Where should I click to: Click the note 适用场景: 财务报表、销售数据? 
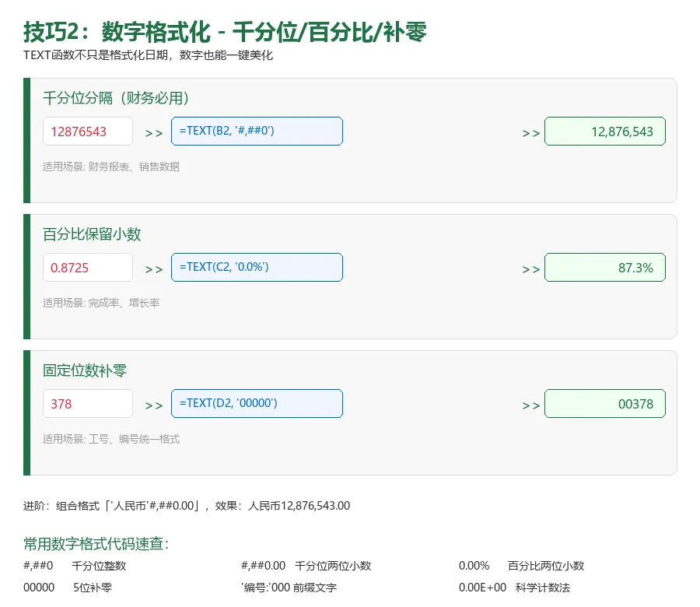click(111, 167)
